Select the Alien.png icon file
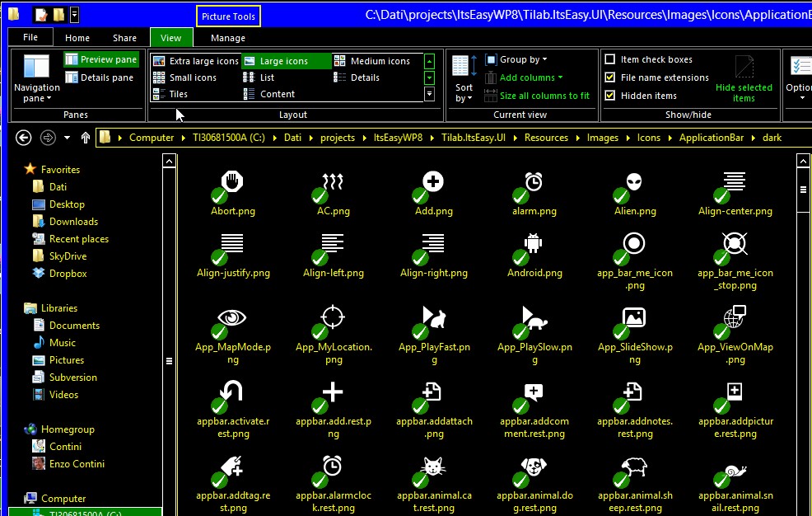The image size is (812, 516). (634, 183)
